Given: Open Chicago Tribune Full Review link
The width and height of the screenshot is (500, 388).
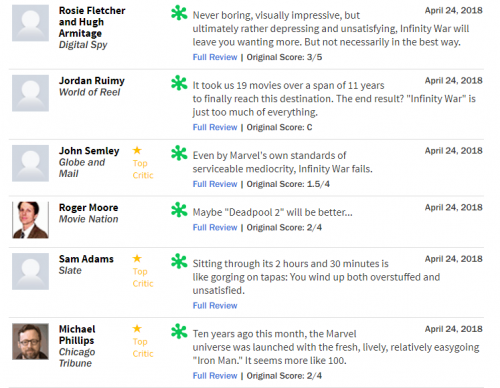Looking at the screenshot, I should pos(215,376).
